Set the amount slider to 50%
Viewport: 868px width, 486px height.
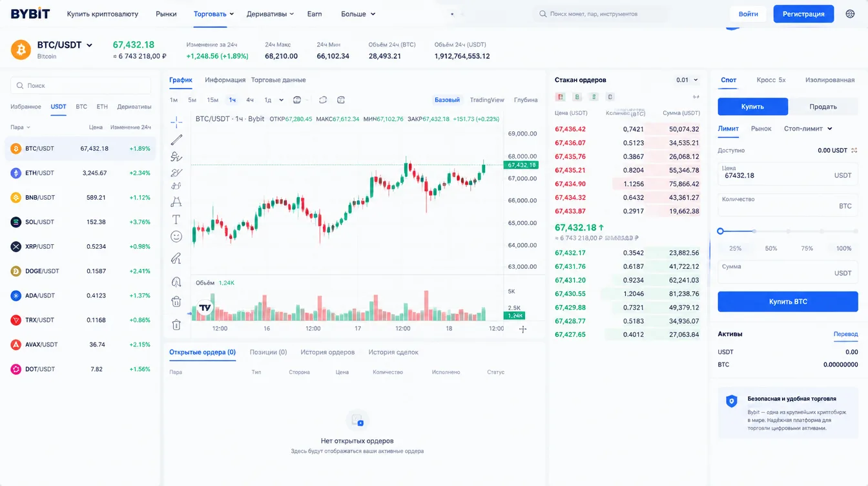[x=771, y=248]
